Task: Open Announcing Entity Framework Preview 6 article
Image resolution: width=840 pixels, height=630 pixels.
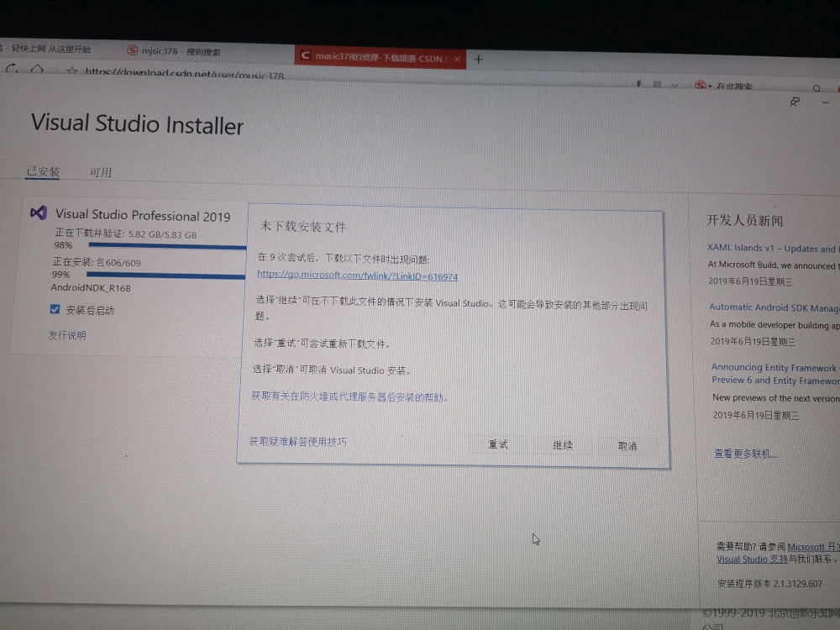Action: click(775, 374)
